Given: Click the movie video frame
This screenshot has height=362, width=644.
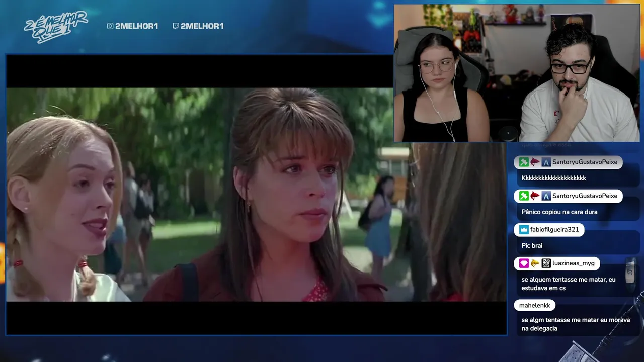Looking at the screenshot, I should coord(256,195).
